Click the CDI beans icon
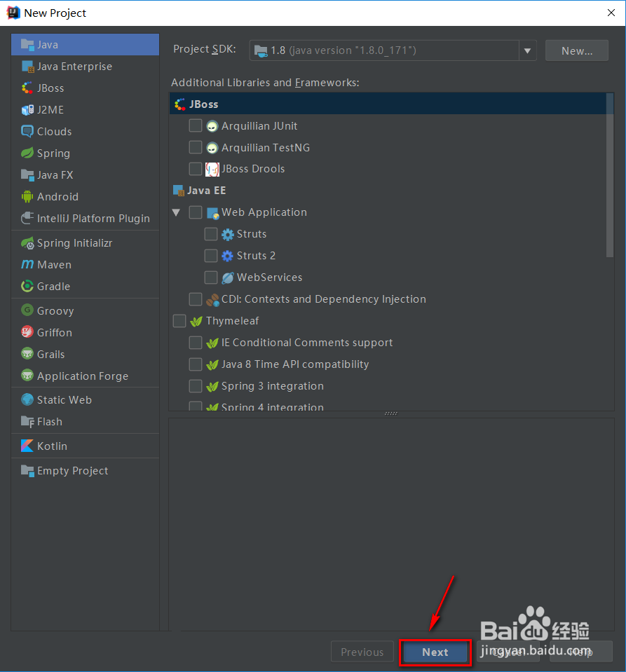 (212, 300)
